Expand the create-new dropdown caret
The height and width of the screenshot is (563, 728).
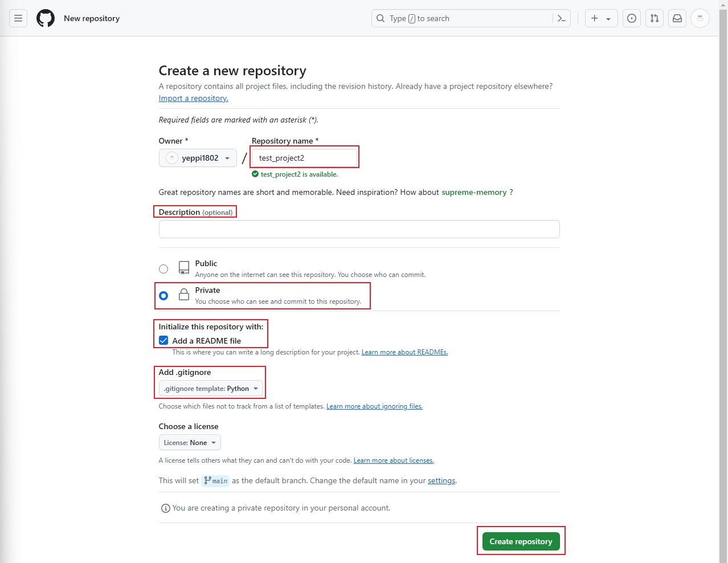tap(608, 19)
